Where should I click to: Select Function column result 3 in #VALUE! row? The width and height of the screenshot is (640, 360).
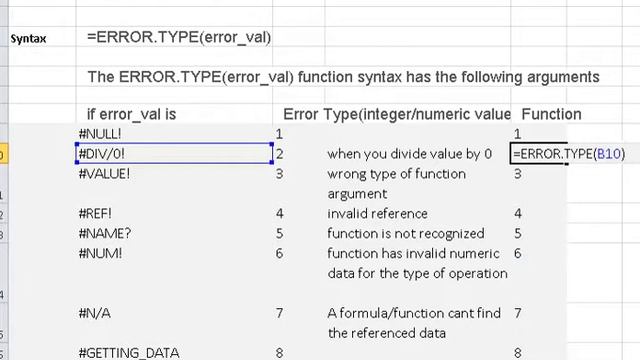(x=518, y=174)
